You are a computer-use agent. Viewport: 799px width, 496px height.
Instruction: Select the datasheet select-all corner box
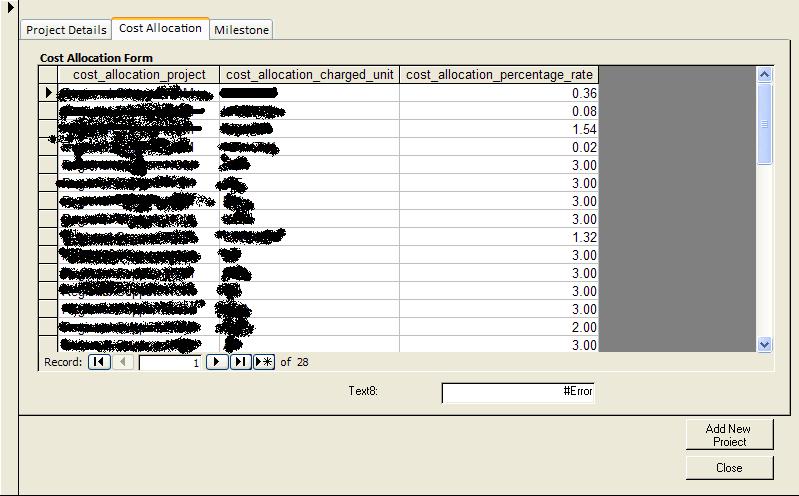coord(48,74)
